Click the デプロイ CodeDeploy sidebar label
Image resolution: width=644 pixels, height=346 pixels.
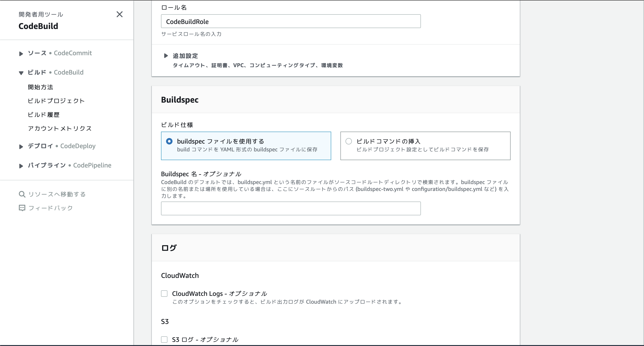[x=61, y=146]
